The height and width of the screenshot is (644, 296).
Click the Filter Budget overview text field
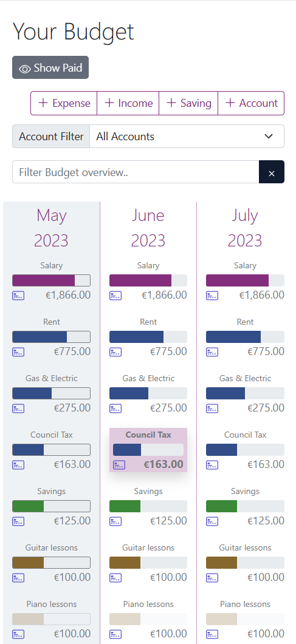click(136, 172)
